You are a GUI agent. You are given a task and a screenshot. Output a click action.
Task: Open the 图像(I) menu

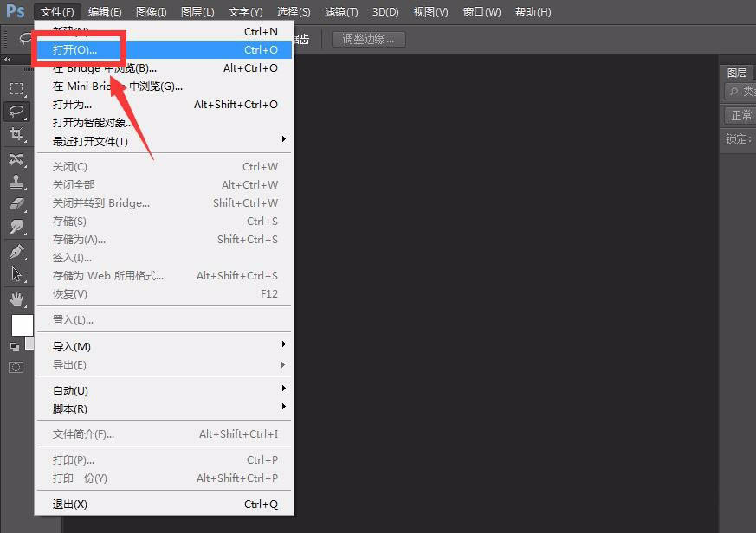tap(151, 12)
